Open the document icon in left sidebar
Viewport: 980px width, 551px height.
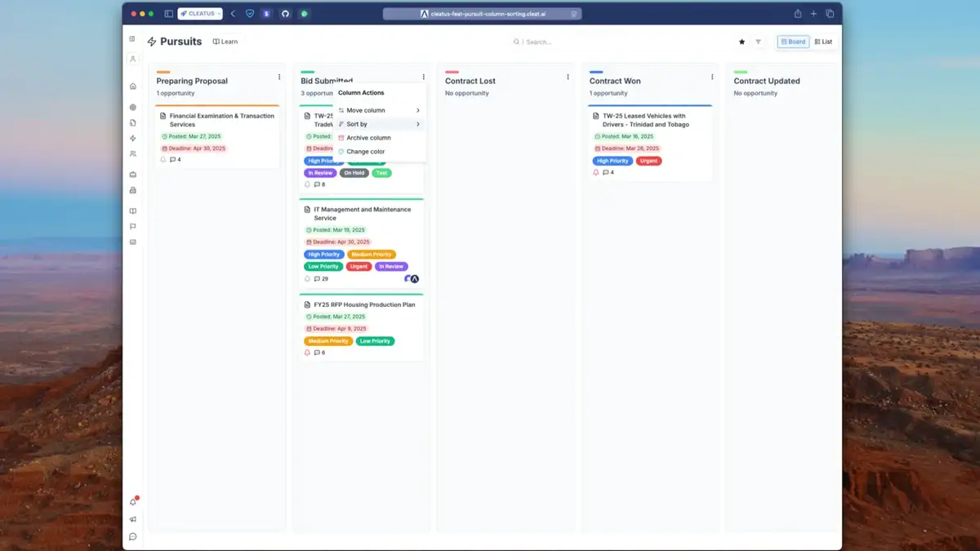coord(133,122)
